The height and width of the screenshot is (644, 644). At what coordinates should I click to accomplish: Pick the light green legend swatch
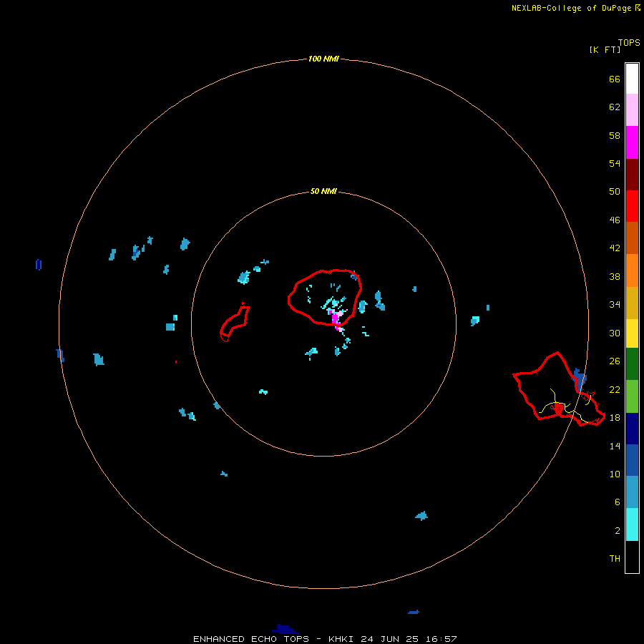tap(632, 396)
